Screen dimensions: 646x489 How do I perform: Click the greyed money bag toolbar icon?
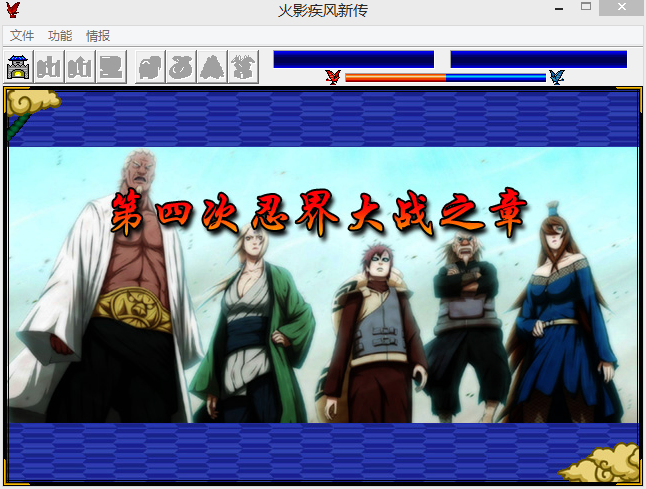point(181,67)
